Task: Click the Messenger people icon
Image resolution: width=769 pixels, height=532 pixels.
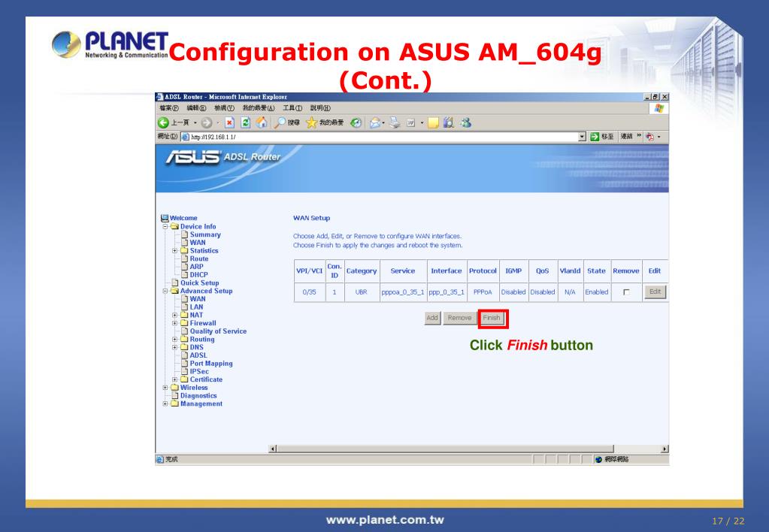Action: coord(465,122)
